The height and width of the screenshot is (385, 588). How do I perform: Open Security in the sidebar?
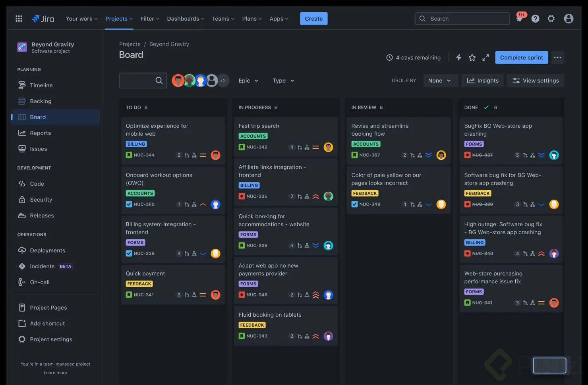56,200
